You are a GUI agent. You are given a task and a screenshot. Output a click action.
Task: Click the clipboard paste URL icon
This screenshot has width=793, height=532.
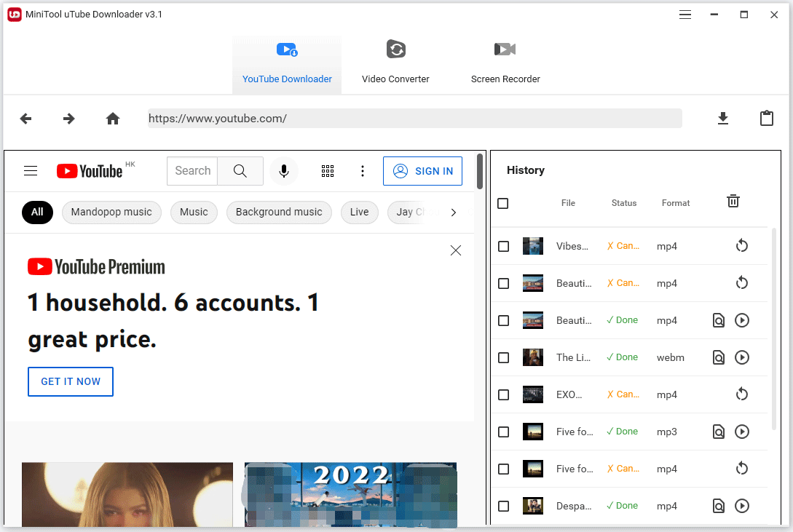click(767, 118)
